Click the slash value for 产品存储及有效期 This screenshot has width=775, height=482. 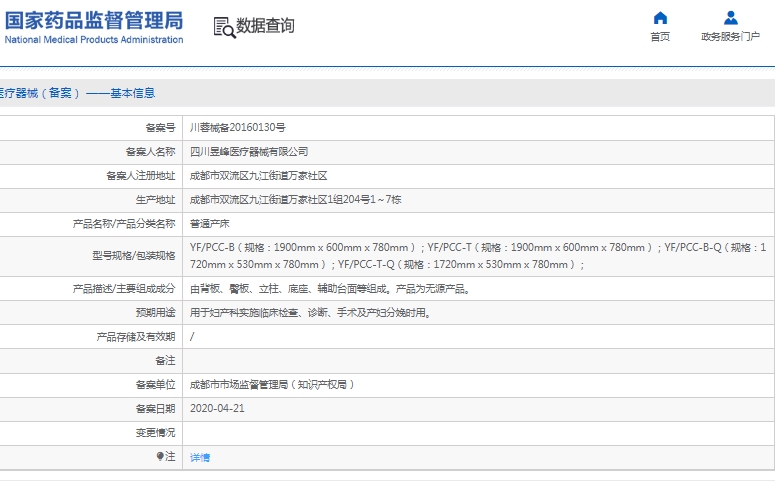(192, 337)
